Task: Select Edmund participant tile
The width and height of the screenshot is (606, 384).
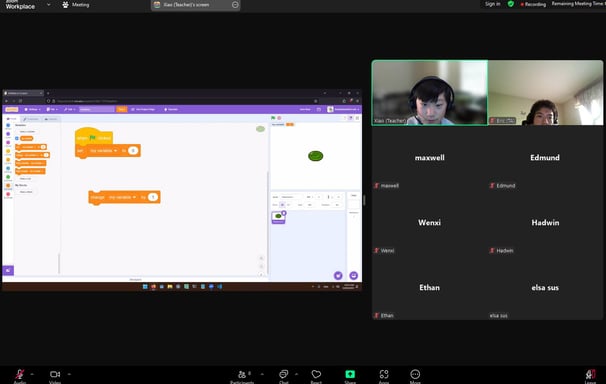Action: pyautogui.click(x=545, y=158)
